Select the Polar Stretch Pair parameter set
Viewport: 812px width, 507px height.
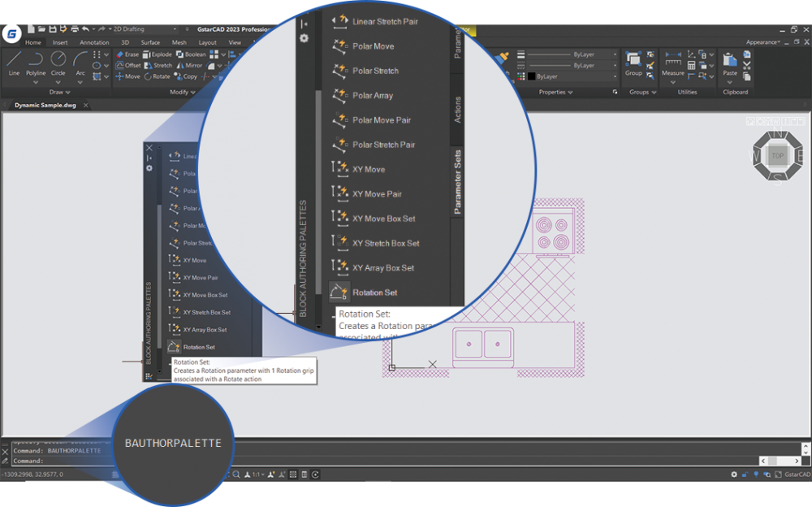pos(373,145)
